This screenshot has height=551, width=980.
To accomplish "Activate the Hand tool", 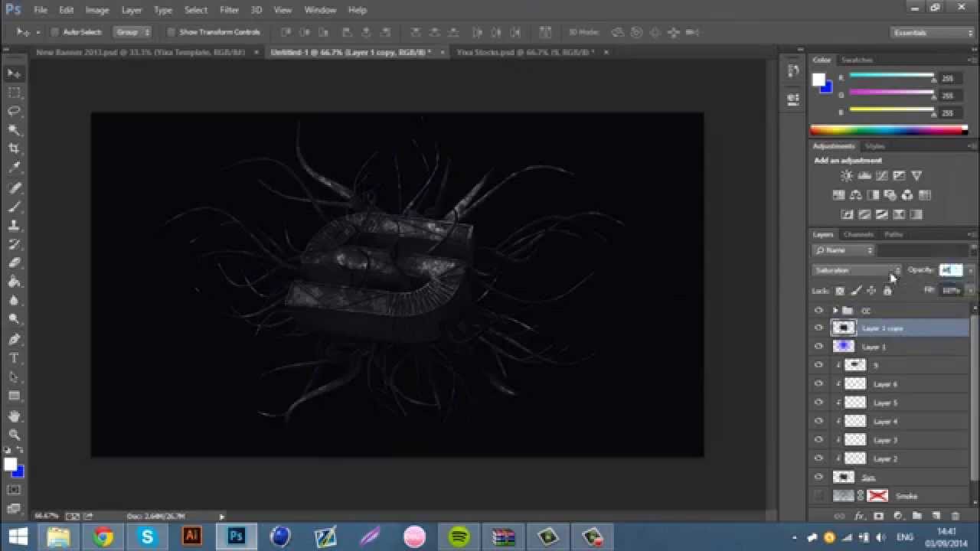I will click(14, 416).
